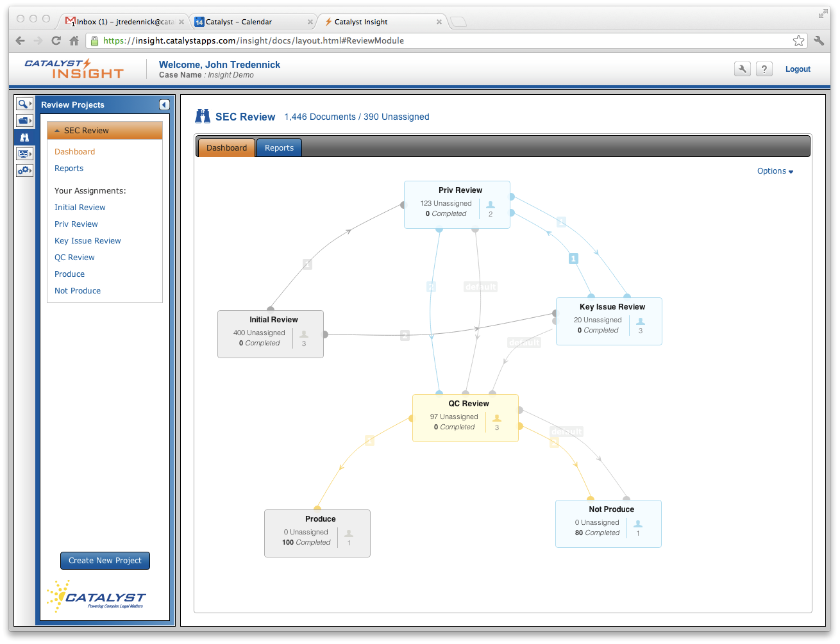840x644 pixels.
Task: Click the fullscreen arrows icon in window corner
Action: (823, 13)
